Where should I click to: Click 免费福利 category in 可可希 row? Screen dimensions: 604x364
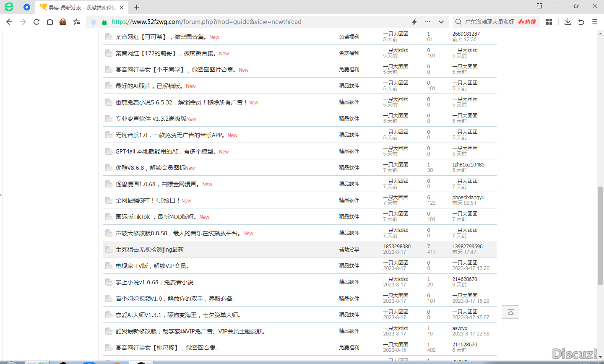pyautogui.click(x=349, y=36)
